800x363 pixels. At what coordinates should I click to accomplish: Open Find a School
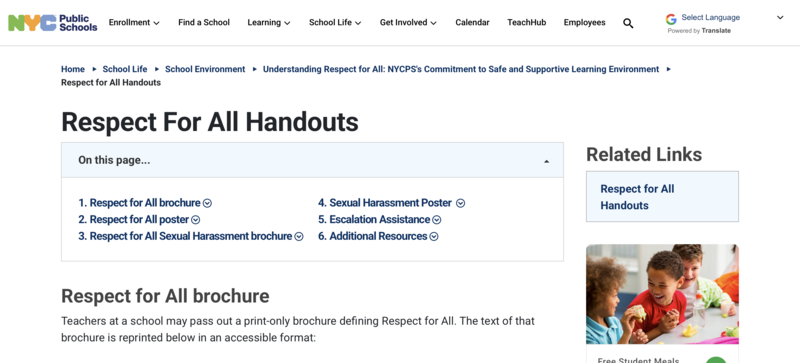tap(204, 22)
